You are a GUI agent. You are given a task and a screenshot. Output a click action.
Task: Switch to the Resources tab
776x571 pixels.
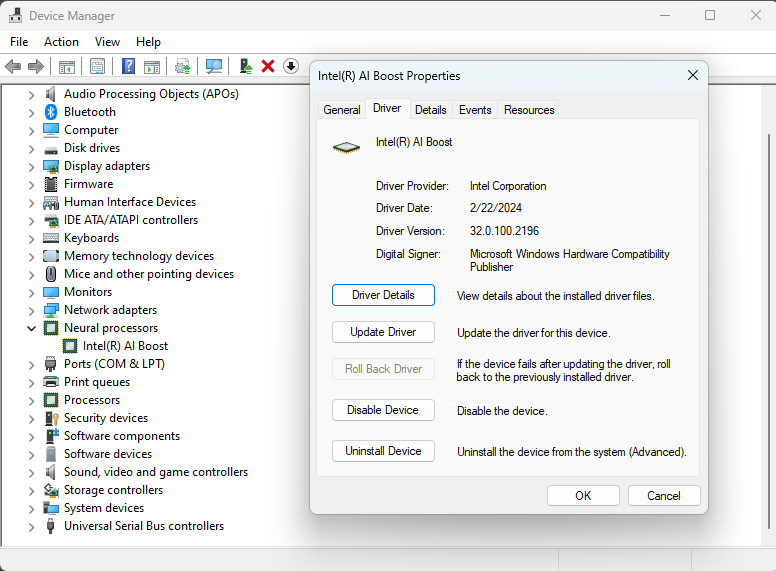pos(529,110)
